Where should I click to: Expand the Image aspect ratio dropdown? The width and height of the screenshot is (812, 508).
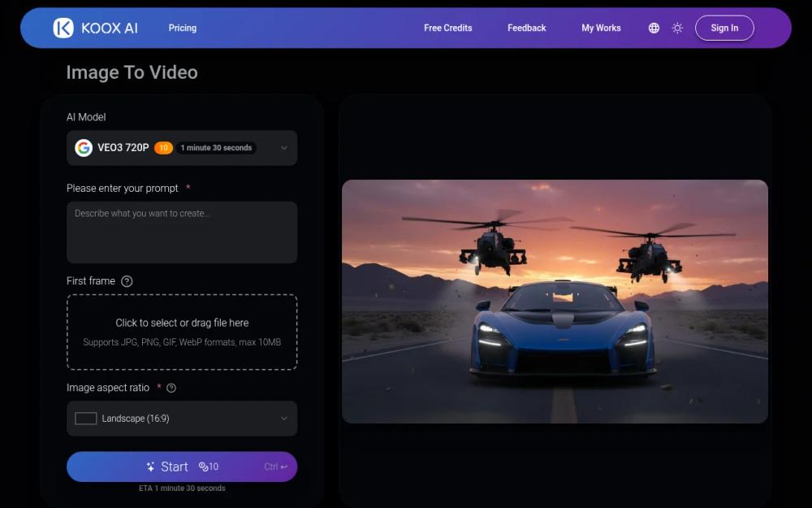pyautogui.click(x=182, y=418)
